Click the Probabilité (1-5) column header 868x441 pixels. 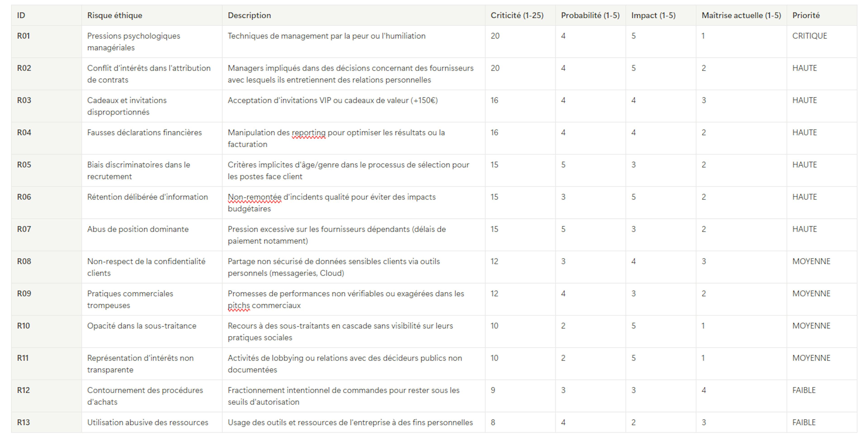[590, 15]
